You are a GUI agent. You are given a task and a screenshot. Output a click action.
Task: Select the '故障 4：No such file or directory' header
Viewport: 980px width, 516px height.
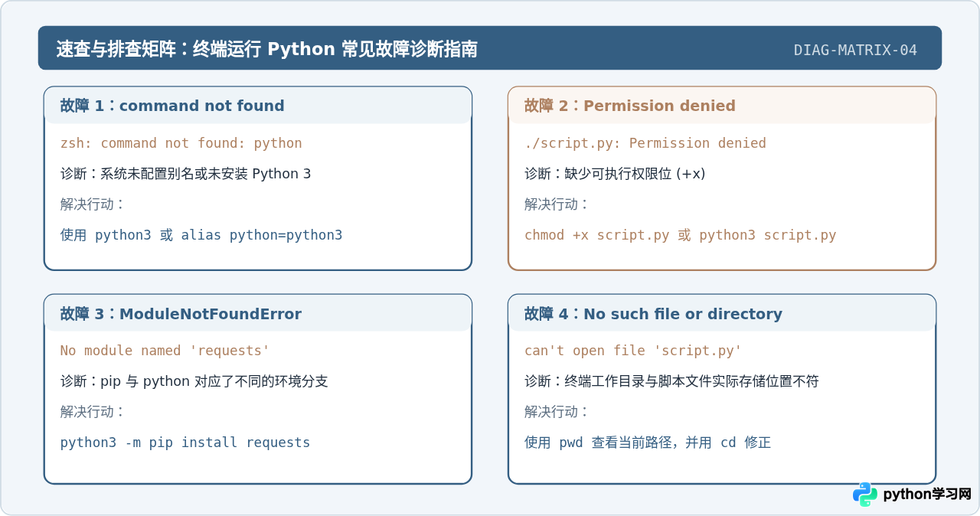tap(722, 314)
